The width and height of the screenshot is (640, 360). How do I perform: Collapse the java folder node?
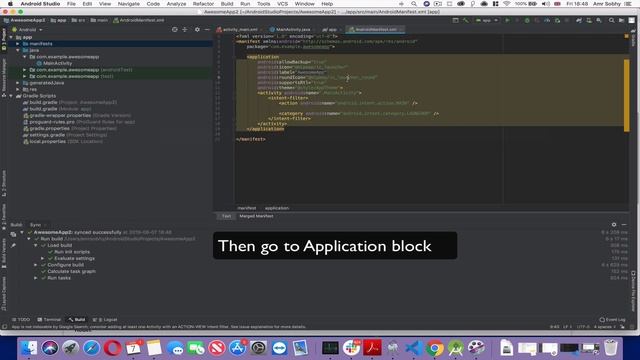(x=18, y=50)
